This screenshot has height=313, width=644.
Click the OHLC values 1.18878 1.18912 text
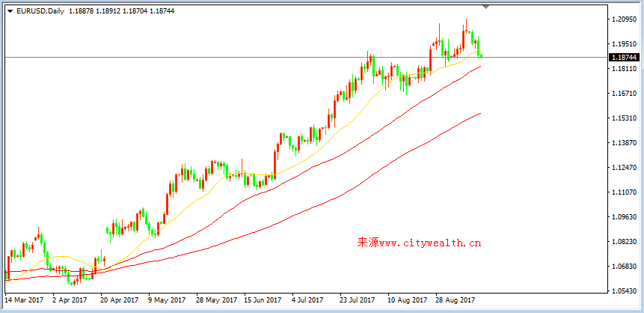pos(94,11)
